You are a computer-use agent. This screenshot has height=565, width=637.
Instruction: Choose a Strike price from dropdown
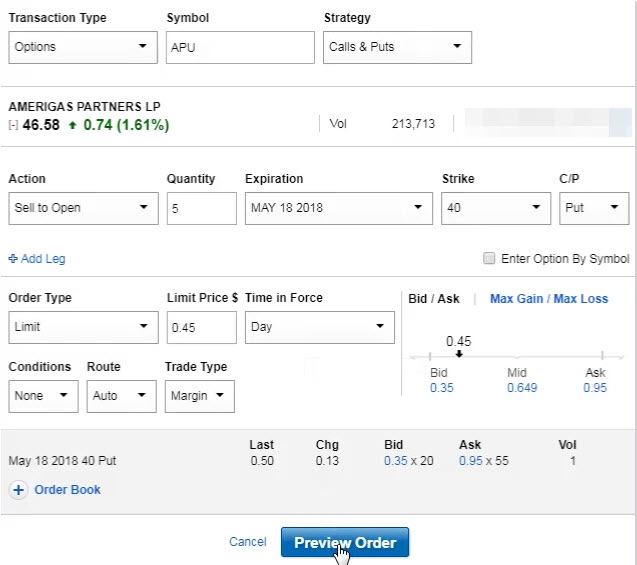pyautogui.click(x=495, y=208)
